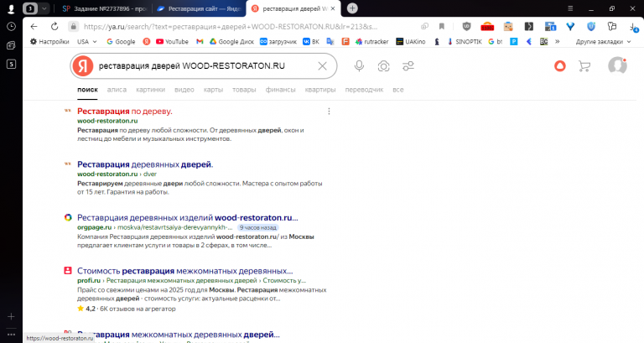Open the SINOPTIK bookmark

point(464,41)
